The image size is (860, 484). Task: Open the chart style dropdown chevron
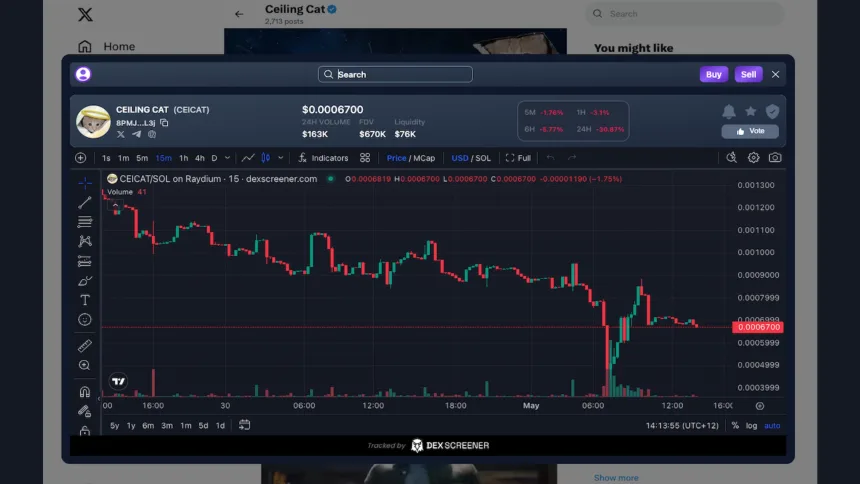[280, 158]
